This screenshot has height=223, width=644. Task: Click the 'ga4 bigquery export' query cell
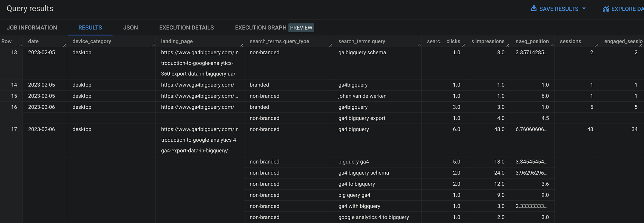pos(362,118)
